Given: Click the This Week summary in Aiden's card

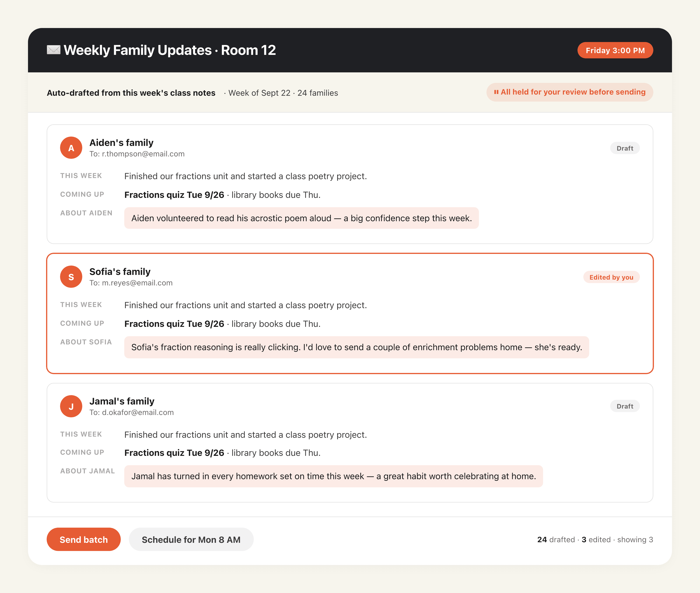Looking at the screenshot, I should click(246, 176).
